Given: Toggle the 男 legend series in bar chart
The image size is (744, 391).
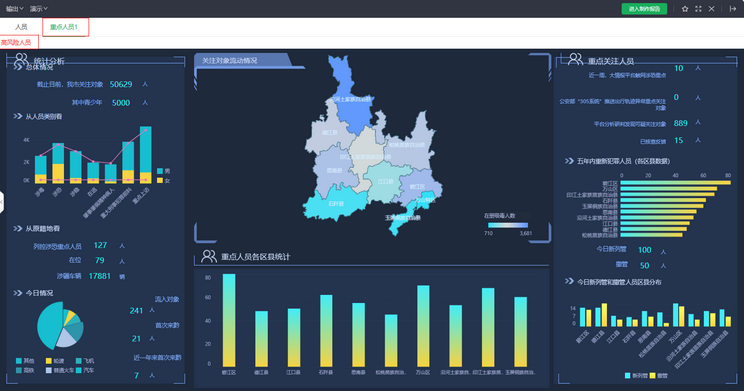Looking at the screenshot, I should pyautogui.click(x=163, y=171).
